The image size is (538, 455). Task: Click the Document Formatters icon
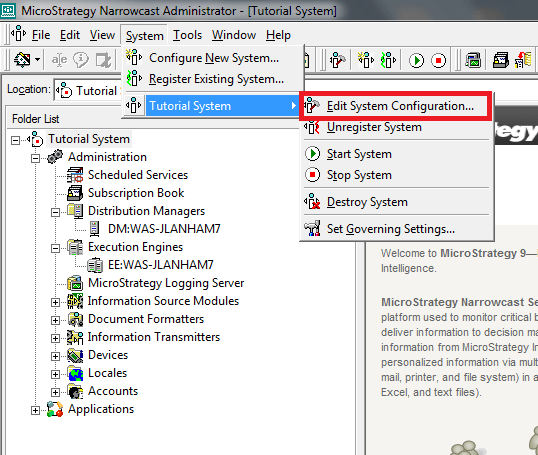pyautogui.click(x=75, y=319)
